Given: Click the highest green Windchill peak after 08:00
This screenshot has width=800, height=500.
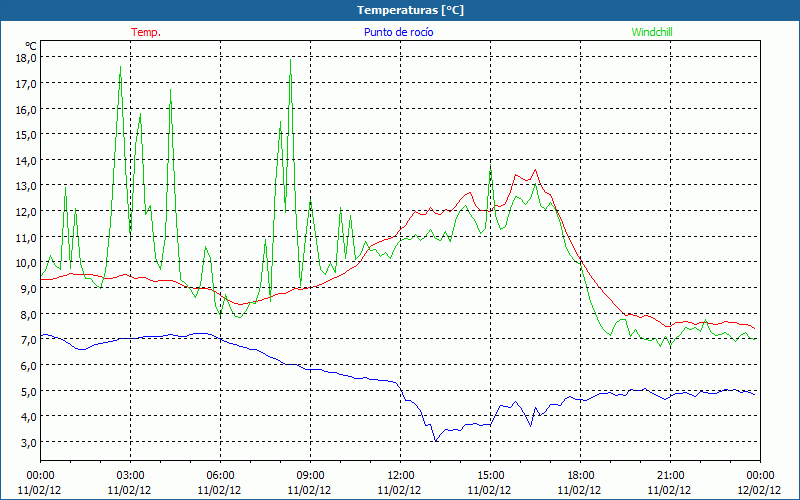Looking at the screenshot, I should pos(290,60).
